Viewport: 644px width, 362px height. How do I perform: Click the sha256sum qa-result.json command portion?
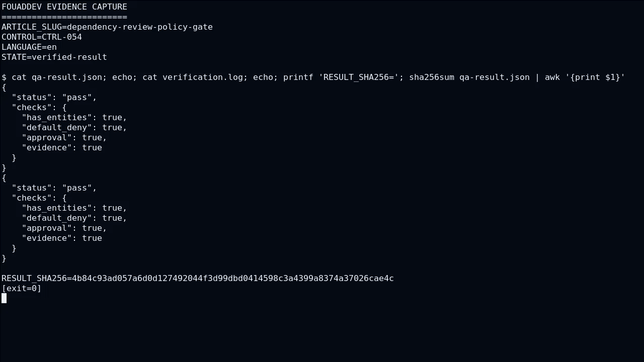pyautogui.click(x=469, y=77)
